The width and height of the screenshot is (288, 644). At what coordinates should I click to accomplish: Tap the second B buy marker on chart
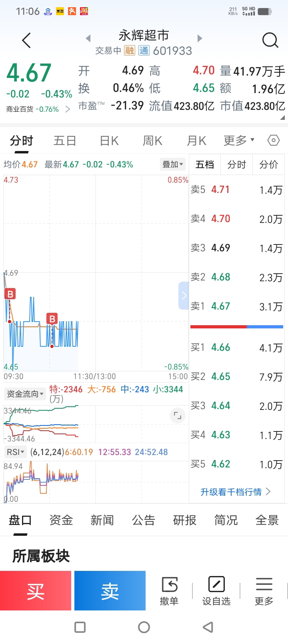tap(52, 319)
